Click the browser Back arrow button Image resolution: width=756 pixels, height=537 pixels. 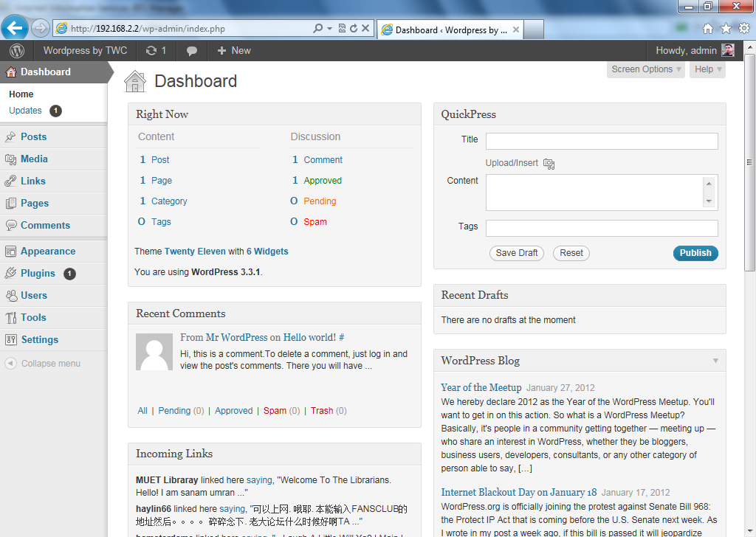pyautogui.click(x=15, y=28)
